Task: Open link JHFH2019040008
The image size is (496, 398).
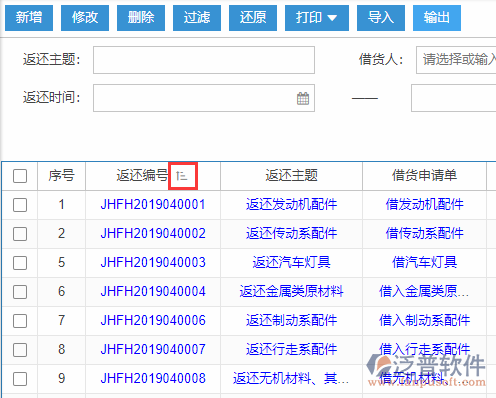Action: [x=153, y=378]
